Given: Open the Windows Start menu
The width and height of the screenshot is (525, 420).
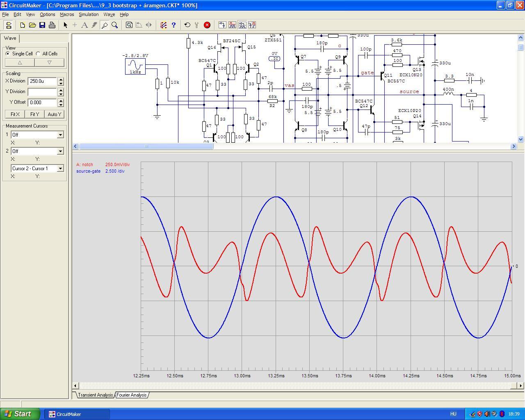Looking at the screenshot, I should pos(20,414).
